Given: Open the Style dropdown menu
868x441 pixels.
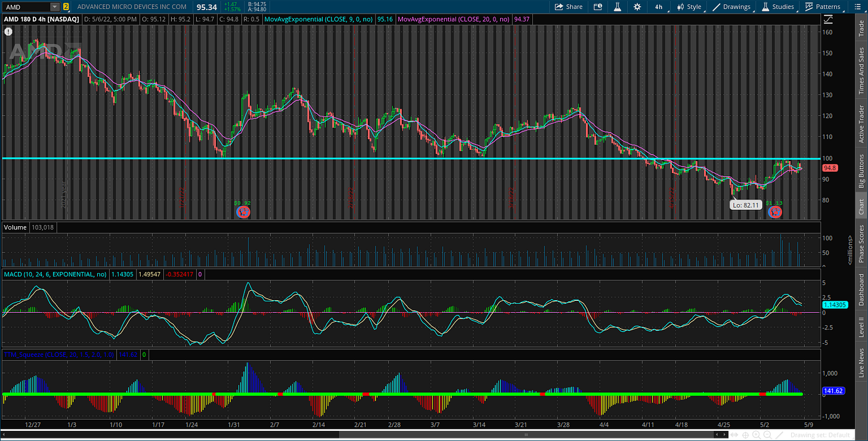Looking at the screenshot, I should (x=690, y=7).
